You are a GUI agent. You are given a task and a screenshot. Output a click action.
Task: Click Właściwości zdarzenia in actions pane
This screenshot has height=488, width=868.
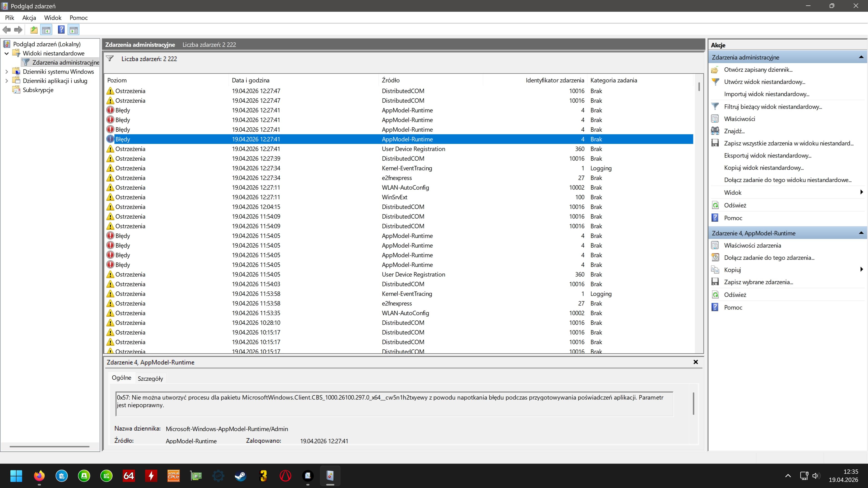point(752,246)
